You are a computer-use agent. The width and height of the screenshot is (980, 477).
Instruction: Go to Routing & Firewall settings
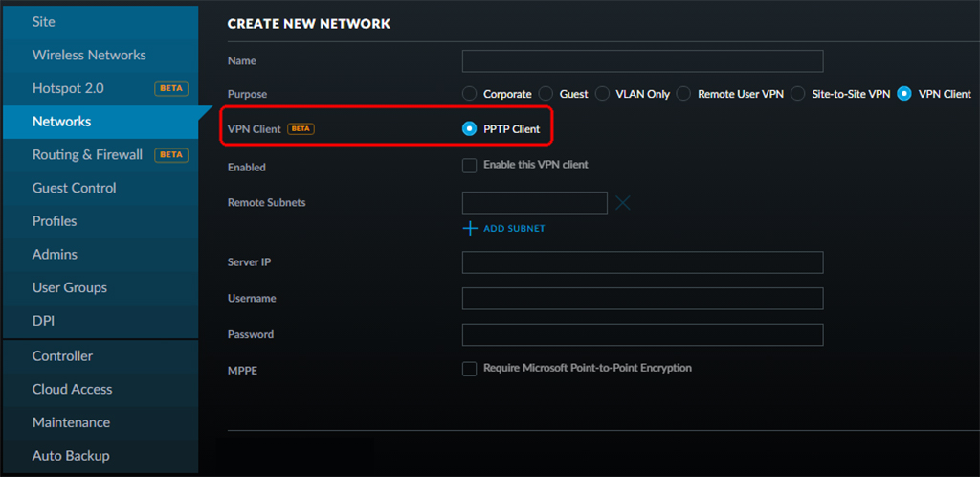click(x=87, y=154)
